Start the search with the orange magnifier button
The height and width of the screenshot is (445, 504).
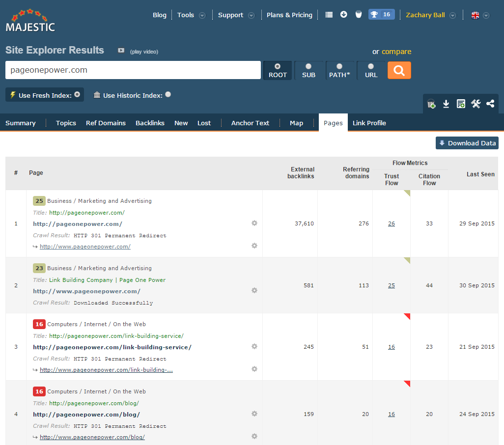(399, 70)
